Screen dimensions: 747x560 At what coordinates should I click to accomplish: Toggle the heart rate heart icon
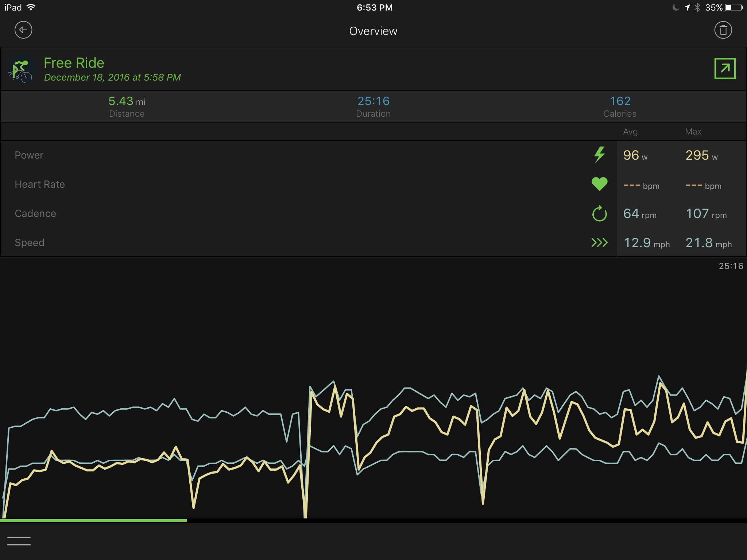coord(599,184)
